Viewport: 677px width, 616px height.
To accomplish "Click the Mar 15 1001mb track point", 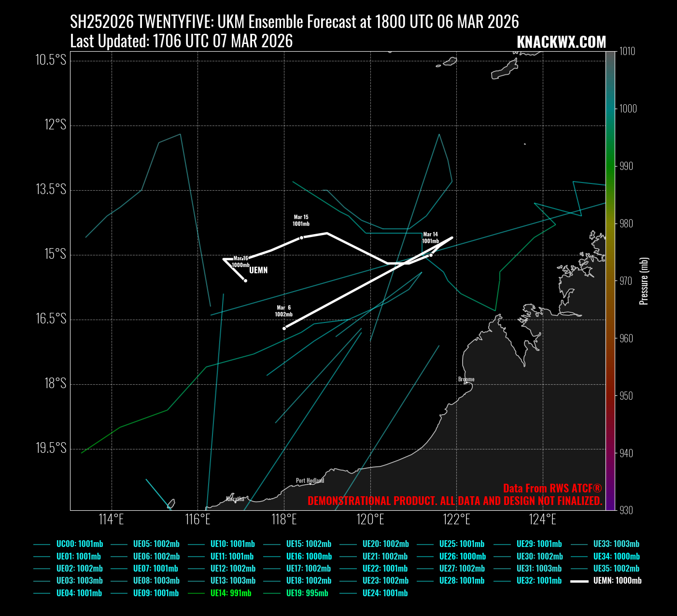I will 301,238.
